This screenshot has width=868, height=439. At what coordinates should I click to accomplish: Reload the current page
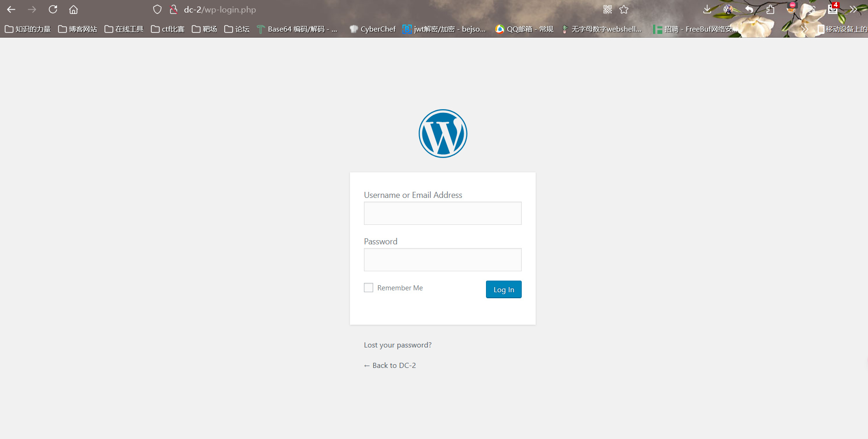53,9
